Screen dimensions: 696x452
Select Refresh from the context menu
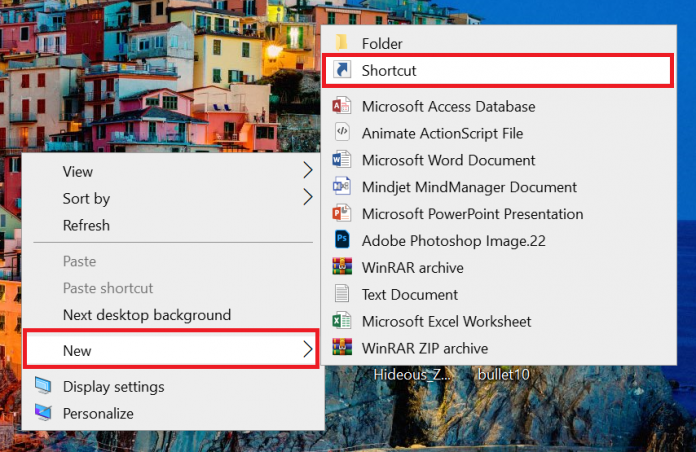coord(86,225)
